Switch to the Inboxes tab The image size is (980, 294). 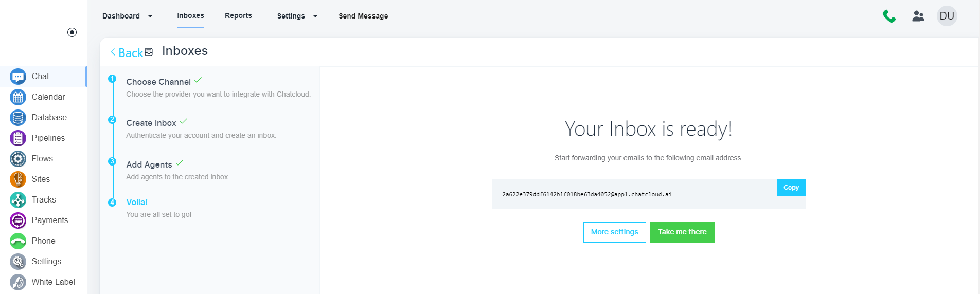pyautogui.click(x=190, y=16)
